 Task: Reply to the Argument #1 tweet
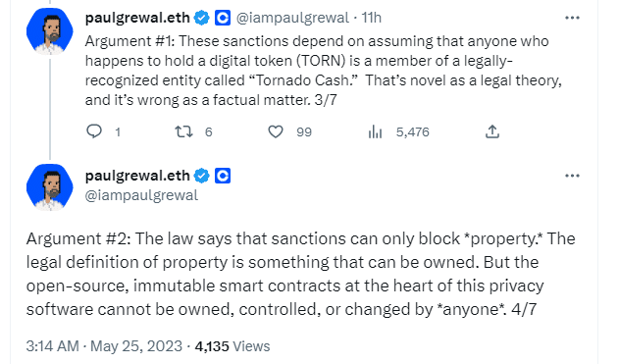pos(94,131)
